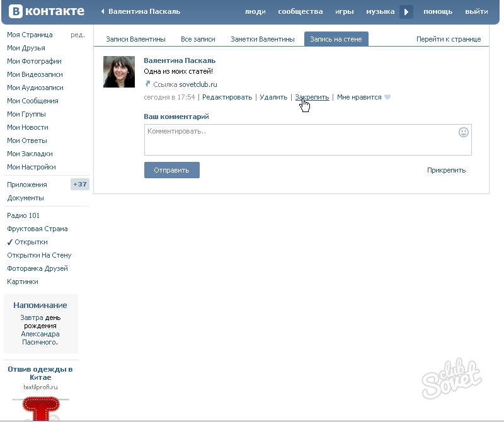Screen dimensions: 504x422
Task: Pin the post with Закрепить
Action: click(x=312, y=97)
